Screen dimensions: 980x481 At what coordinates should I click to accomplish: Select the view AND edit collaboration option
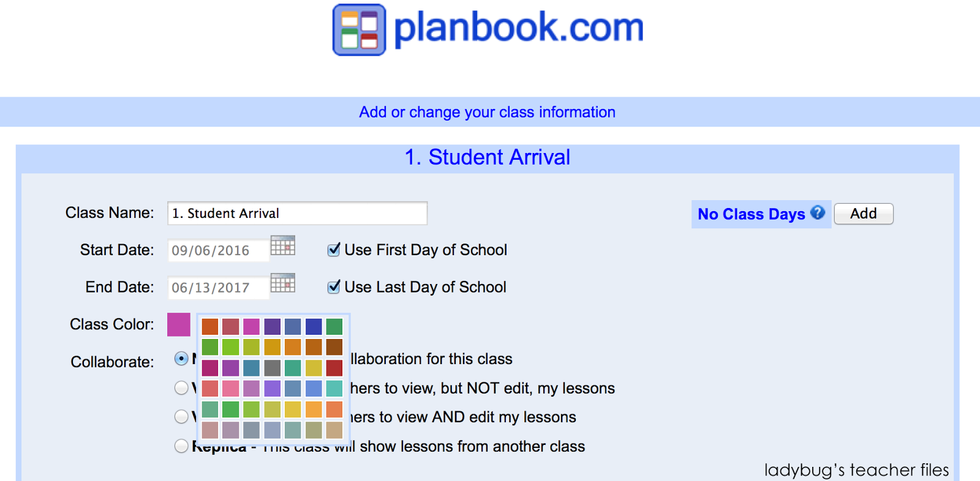pos(181,417)
